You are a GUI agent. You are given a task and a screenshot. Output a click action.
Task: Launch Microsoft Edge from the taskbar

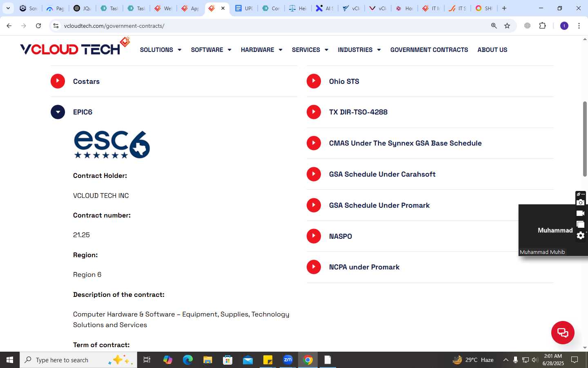(x=187, y=360)
